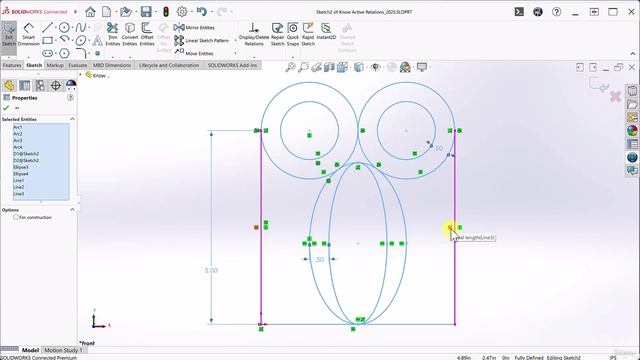Open the Section View icon

329,67
